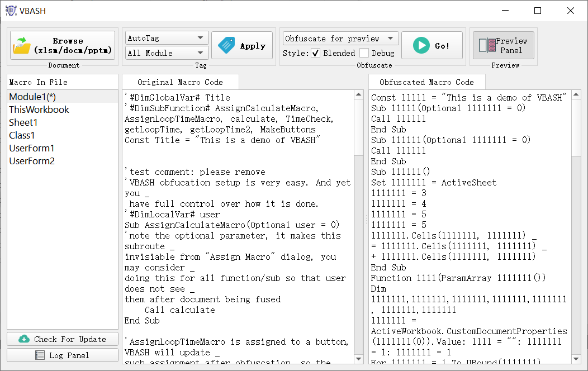This screenshot has height=371, width=588.
Task: Click the obfuscated code scrollbar down arrow
Action: (x=576, y=359)
